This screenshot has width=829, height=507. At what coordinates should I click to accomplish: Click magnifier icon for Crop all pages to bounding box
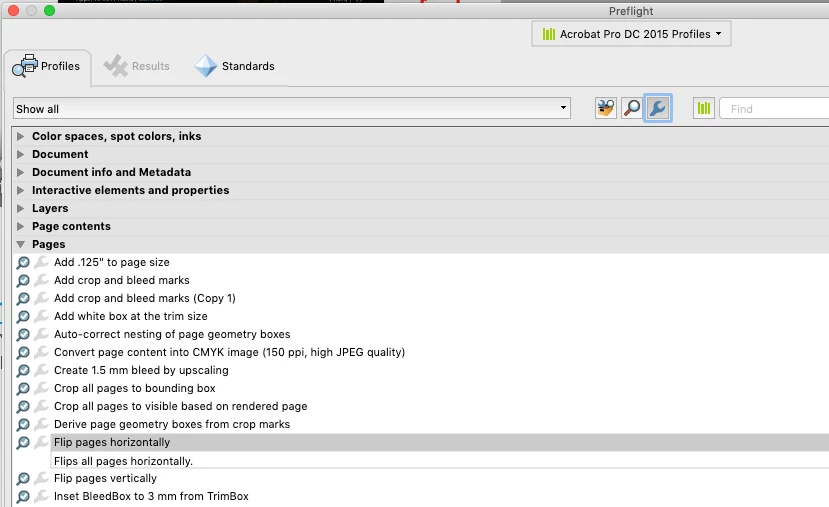23,388
